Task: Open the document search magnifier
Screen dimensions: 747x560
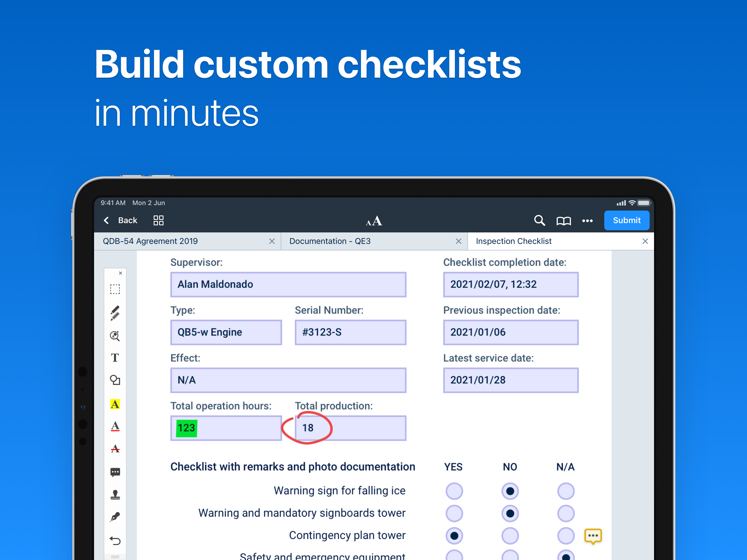Action: click(x=539, y=221)
